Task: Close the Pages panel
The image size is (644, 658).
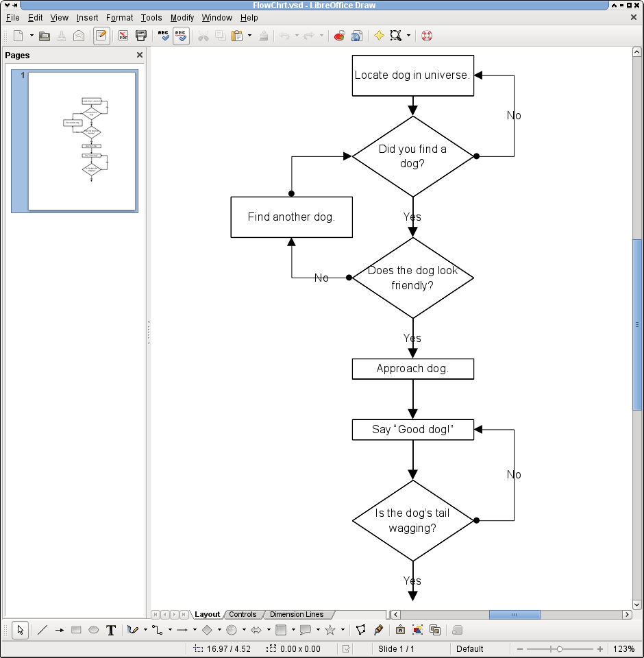Action: pos(139,55)
